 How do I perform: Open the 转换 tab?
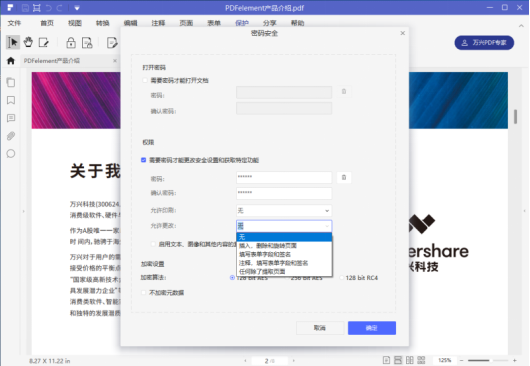pyautogui.click(x=102, y=23)
